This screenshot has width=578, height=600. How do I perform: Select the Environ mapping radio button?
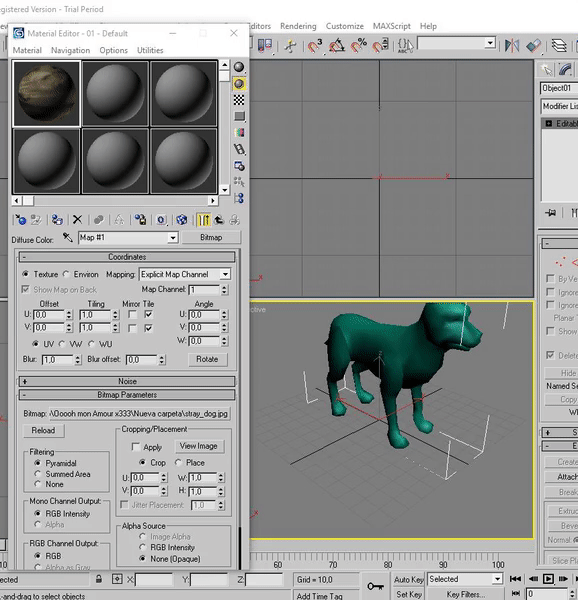66,274
